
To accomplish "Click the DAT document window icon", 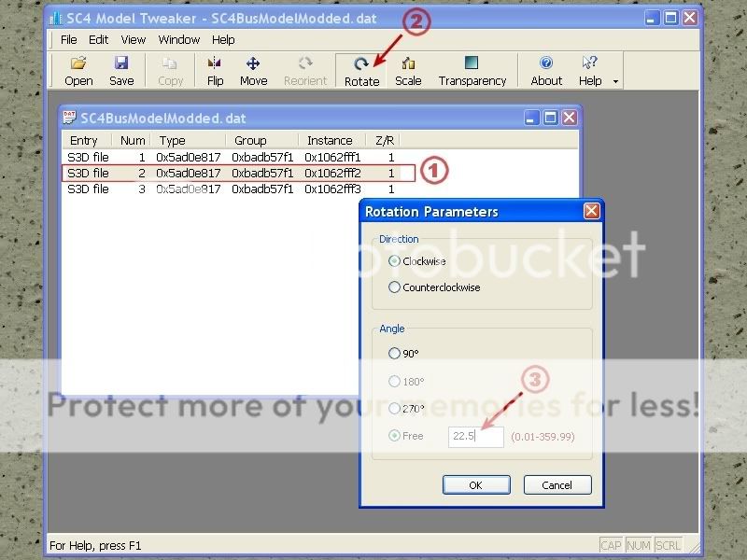I will click(69, 118).
